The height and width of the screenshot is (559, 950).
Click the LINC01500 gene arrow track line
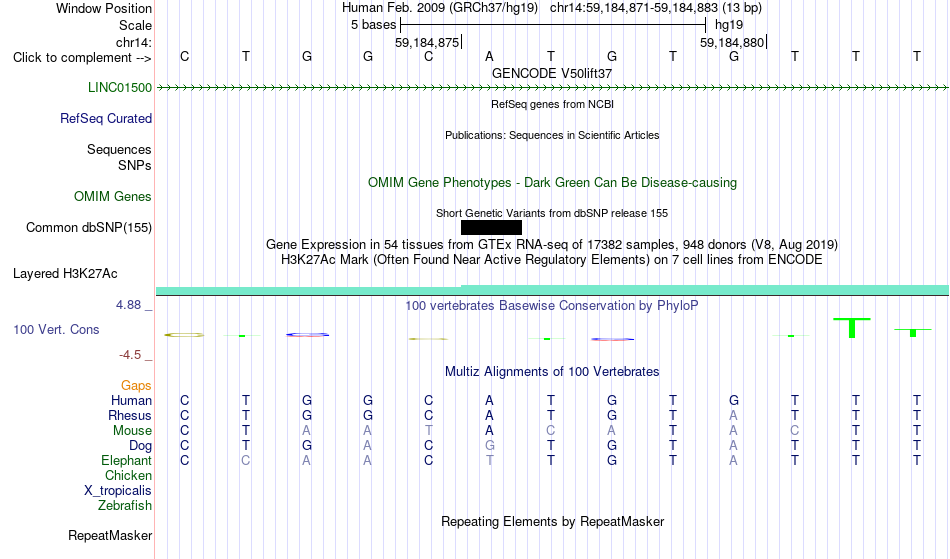click(x=552, y=88)
